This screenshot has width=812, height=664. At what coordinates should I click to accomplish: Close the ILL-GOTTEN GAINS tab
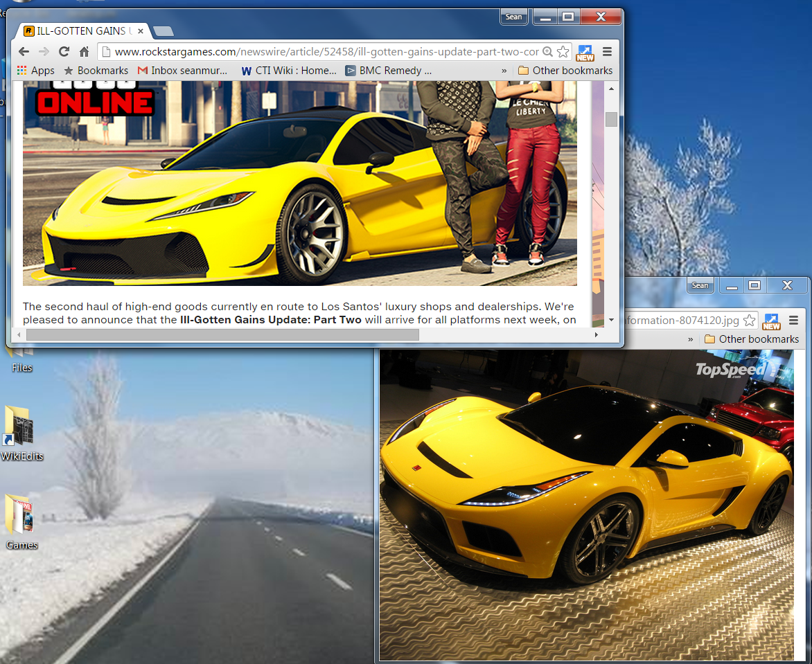tap(141, 31)
